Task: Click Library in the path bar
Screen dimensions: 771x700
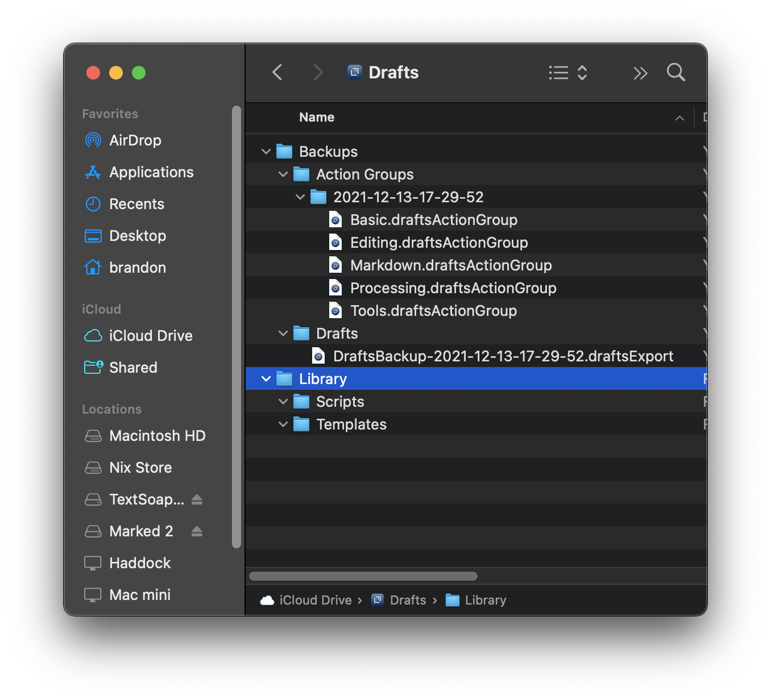Action: coord(476,600)
